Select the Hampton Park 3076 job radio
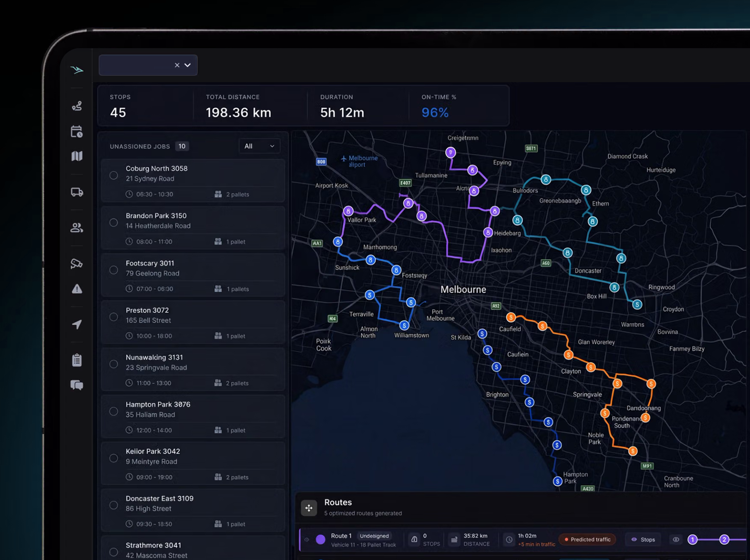The width and height of the screenshot is (750, 560). tap(114, 411)
